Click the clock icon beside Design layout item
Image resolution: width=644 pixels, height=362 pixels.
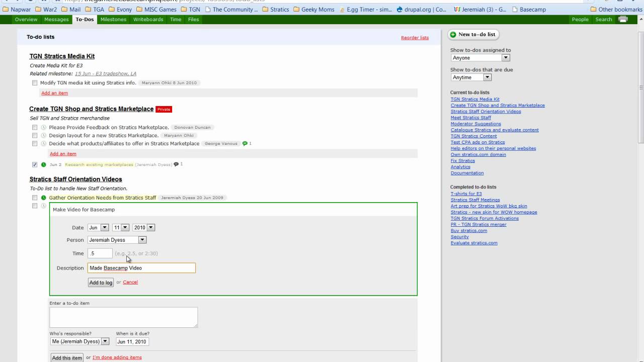point(44,135)
